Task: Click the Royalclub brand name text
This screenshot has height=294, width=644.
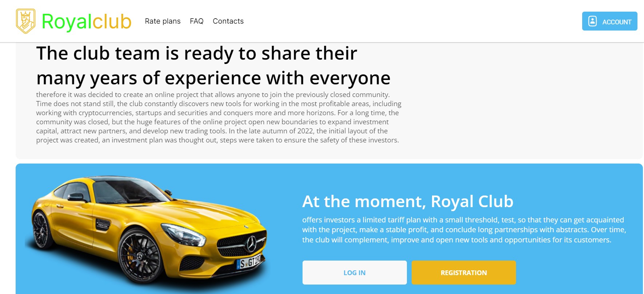Action: pos(87,21)
